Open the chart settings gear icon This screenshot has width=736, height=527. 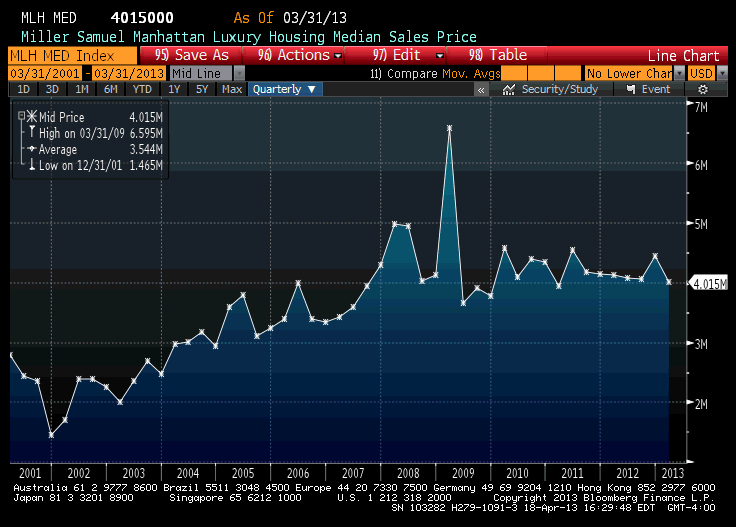[703, 89]
